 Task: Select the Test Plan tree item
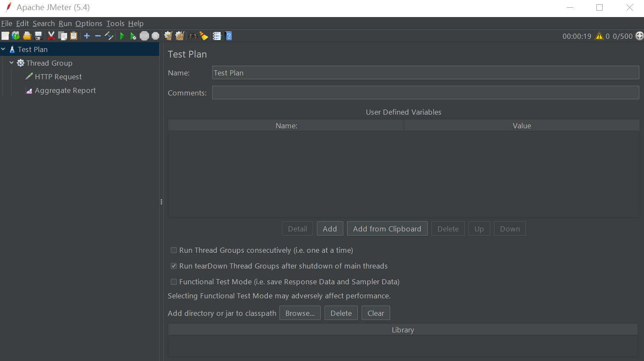33,49
